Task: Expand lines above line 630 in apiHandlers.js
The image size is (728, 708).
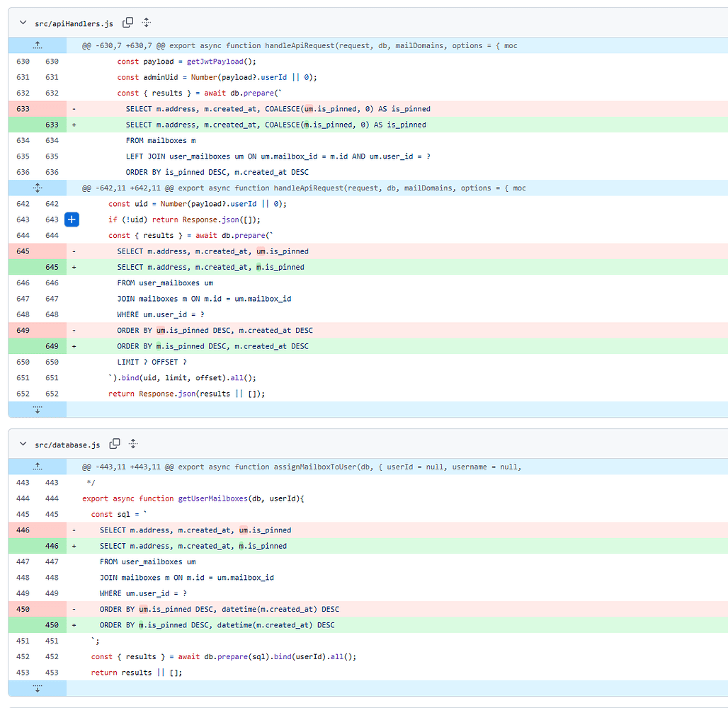Action: coord(38,45)
